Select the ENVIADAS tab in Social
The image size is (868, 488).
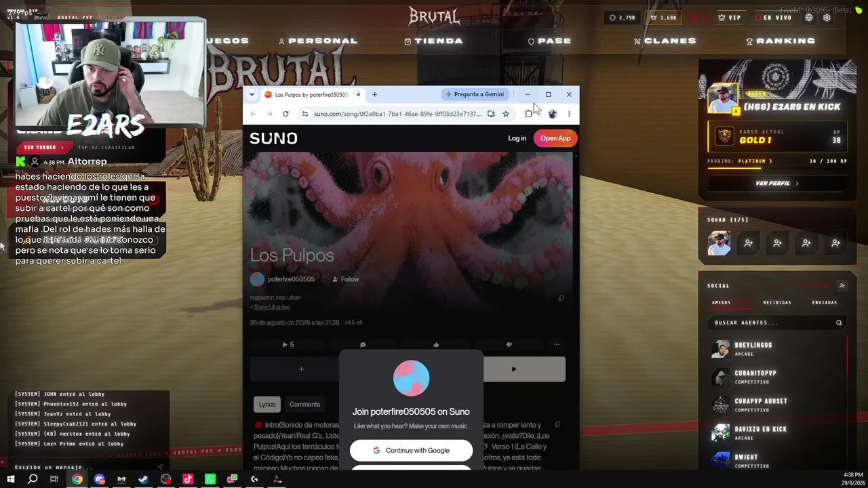tap(825, 302)
